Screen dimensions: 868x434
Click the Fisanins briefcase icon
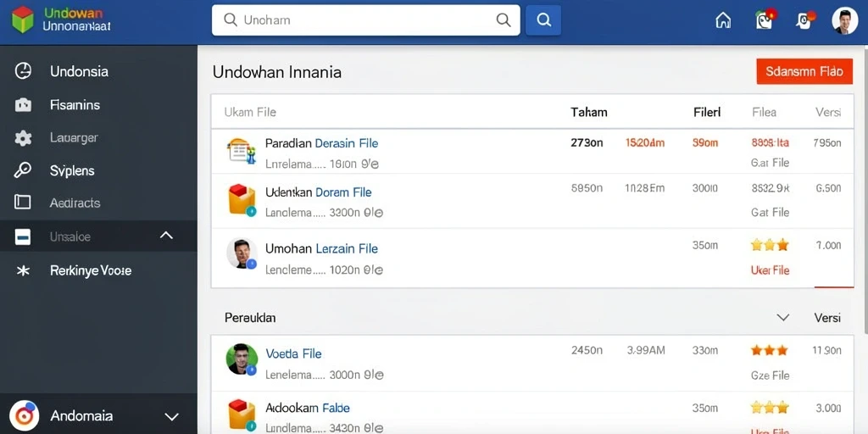[x=23, y=104]
